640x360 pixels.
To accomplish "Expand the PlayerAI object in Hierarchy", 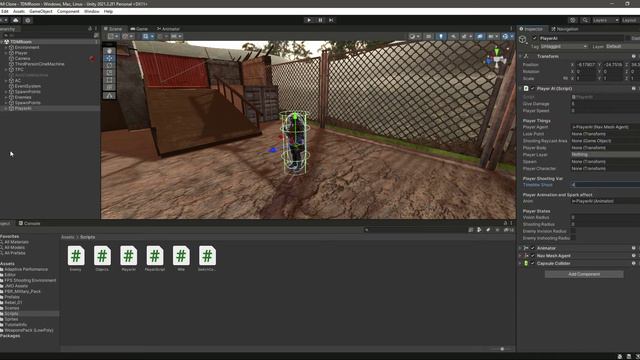I will [x=6, y=108].
